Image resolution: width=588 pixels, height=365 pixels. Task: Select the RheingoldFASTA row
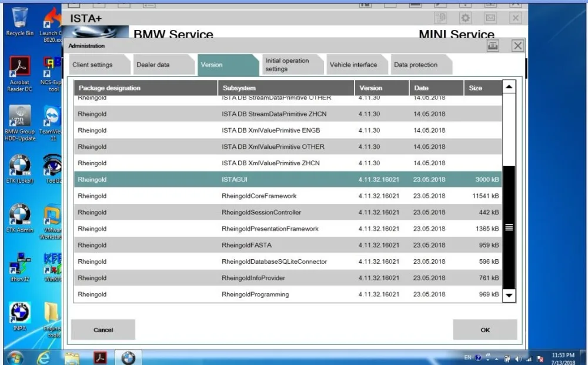pyautogui.click(x=288, y=245)
